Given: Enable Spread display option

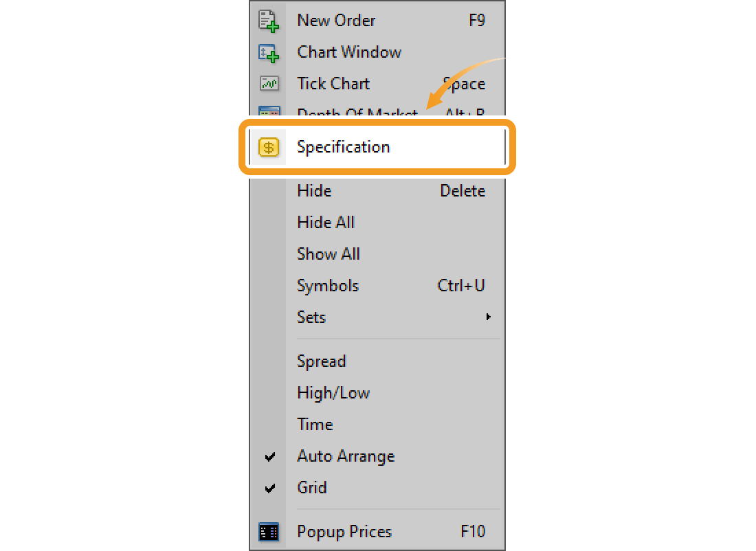Looking at the screenshot, I should [x=321, y=361].
